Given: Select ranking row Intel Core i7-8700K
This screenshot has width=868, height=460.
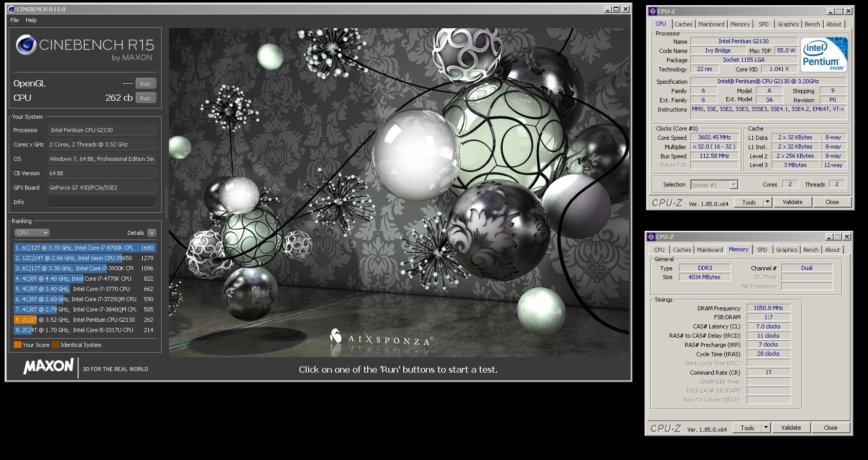Looking at the screenshot, I should [85, 248].
